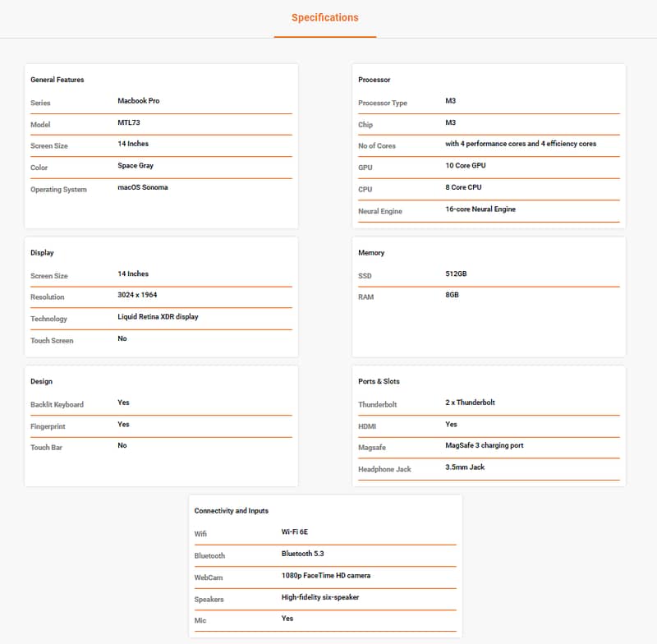
Task: Click the Memory section heading
Action: coord(371,253)
